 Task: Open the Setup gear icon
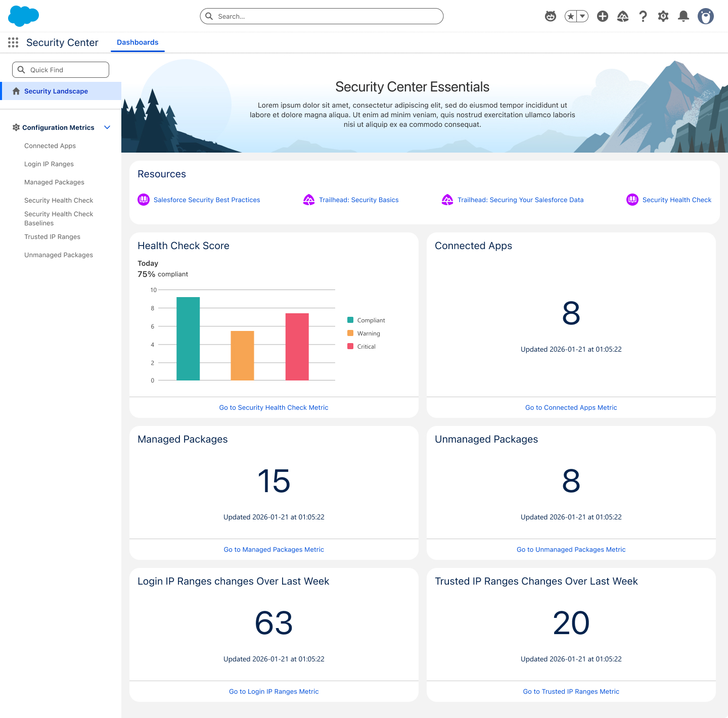click(663, 16)
